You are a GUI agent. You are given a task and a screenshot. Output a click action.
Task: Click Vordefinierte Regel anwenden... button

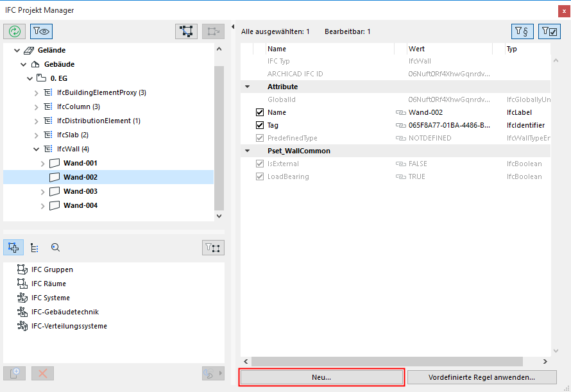pyautogui.click(x=482, y=377)
